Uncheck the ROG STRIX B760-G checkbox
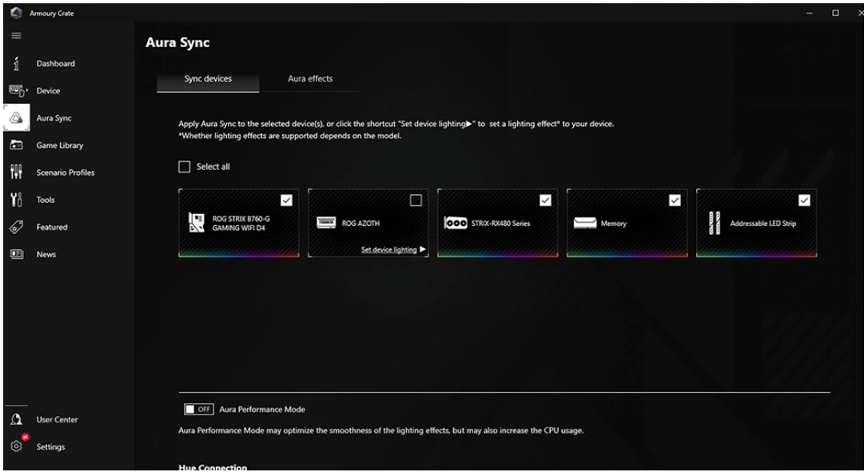Image resolution: width=868 pixels, height=472 pixels. 286,200
